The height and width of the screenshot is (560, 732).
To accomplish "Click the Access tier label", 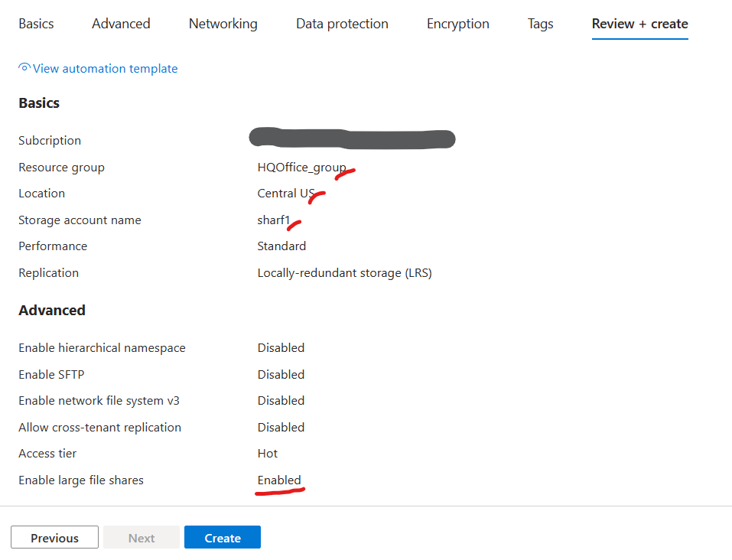I will point(47,454).
